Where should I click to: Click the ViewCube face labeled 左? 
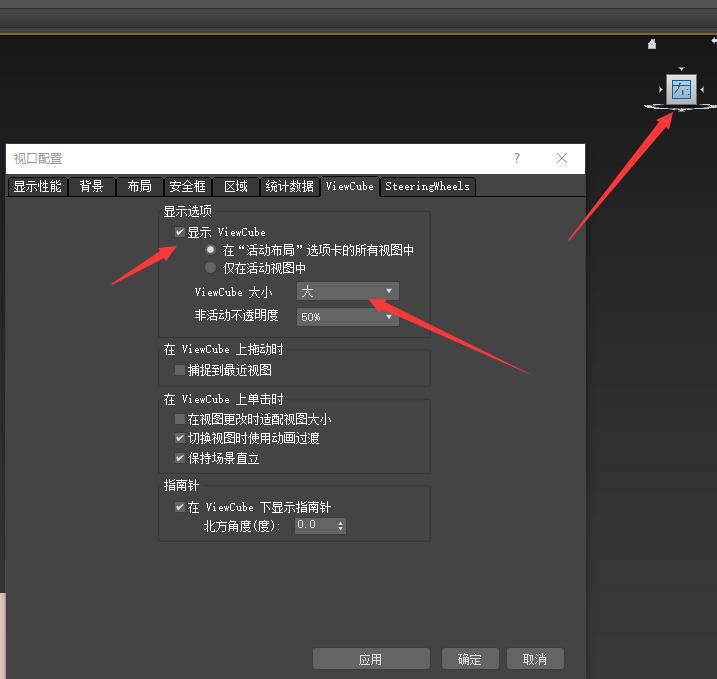point(681,89)
